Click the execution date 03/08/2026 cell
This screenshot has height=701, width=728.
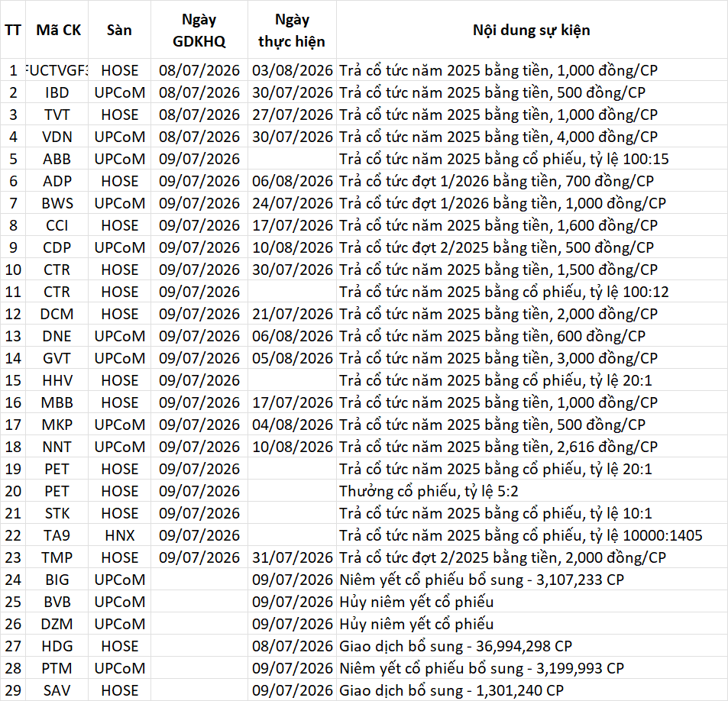pyautogui.click(x=292, y=70)
